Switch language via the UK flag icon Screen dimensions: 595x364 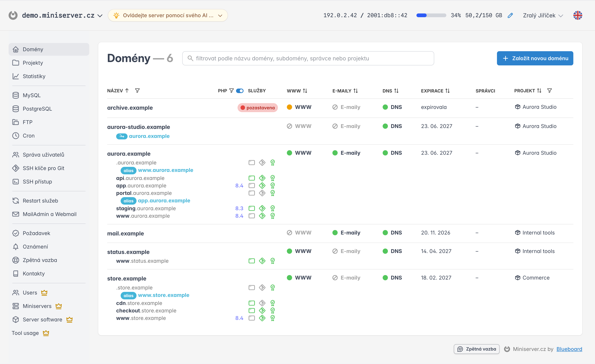tap(578, 16)
